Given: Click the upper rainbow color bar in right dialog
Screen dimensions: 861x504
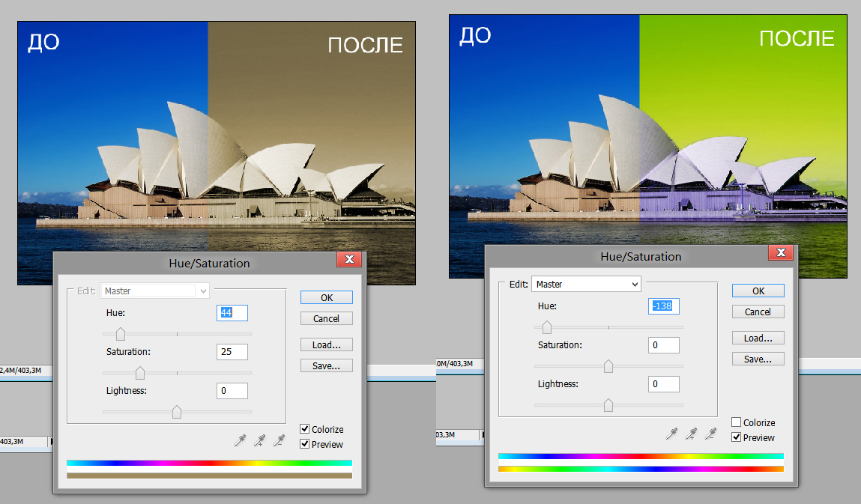Looking at the screenshot, I should pos(641,456).
